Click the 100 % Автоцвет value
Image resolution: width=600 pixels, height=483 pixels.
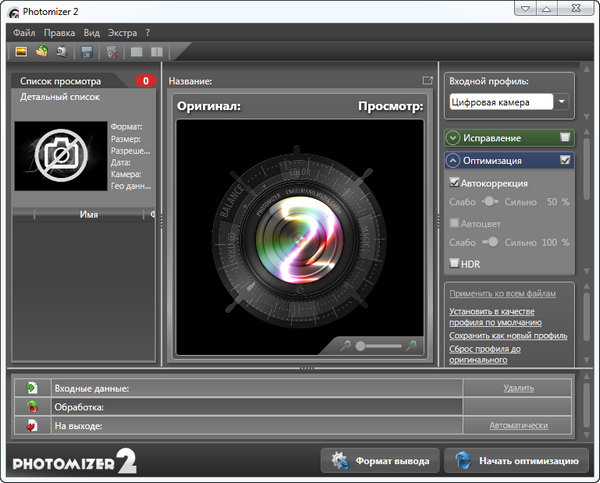tap(555, 242)
